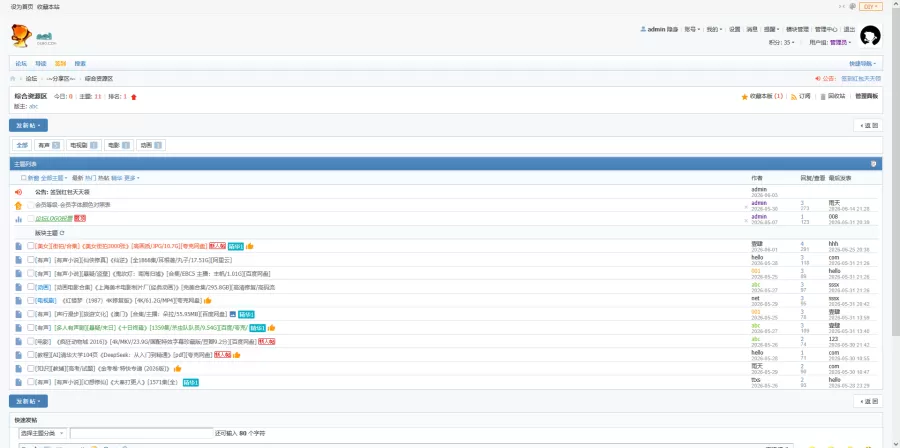Open the admin user avatar

870,36
